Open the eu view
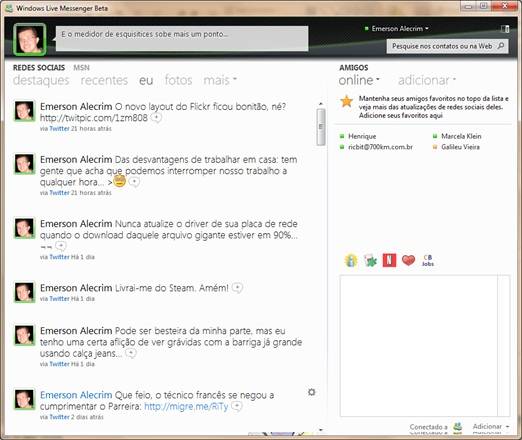This screenshot has height=440, width=522. click(x=146, y=80)
